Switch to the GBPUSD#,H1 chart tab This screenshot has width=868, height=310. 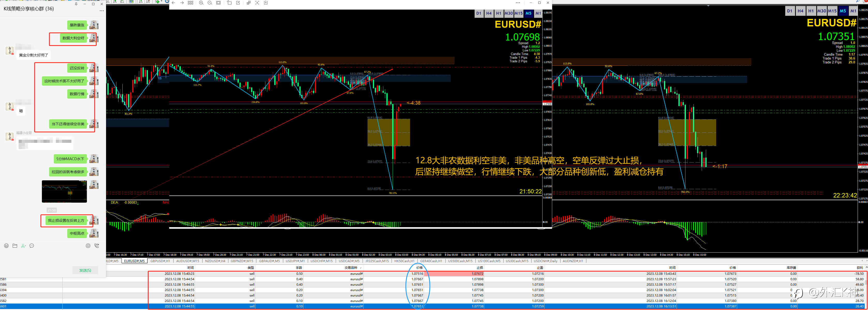[x=160, y=261]
